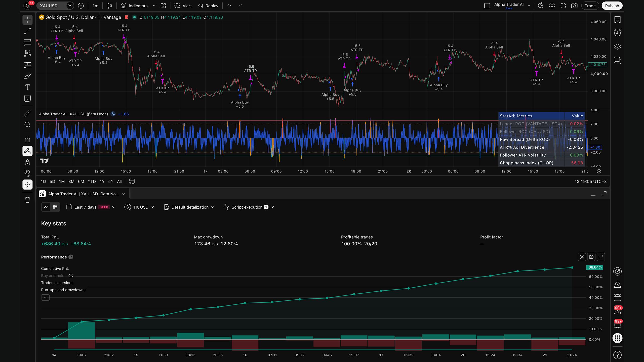644x362 pixels.
Task: Expand the Indicators favorites dropdown arrow
Action: click(154, 6)
